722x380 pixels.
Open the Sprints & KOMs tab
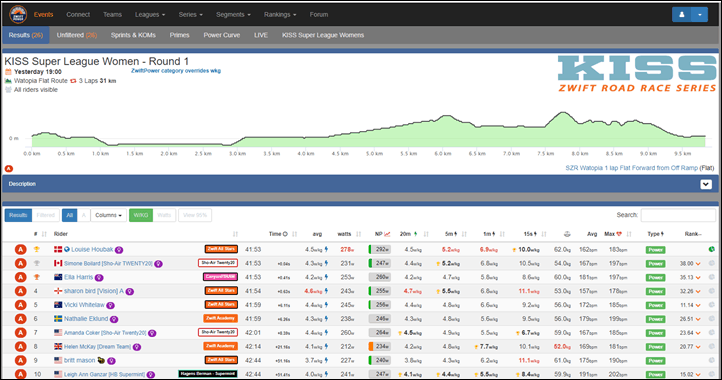133,35
